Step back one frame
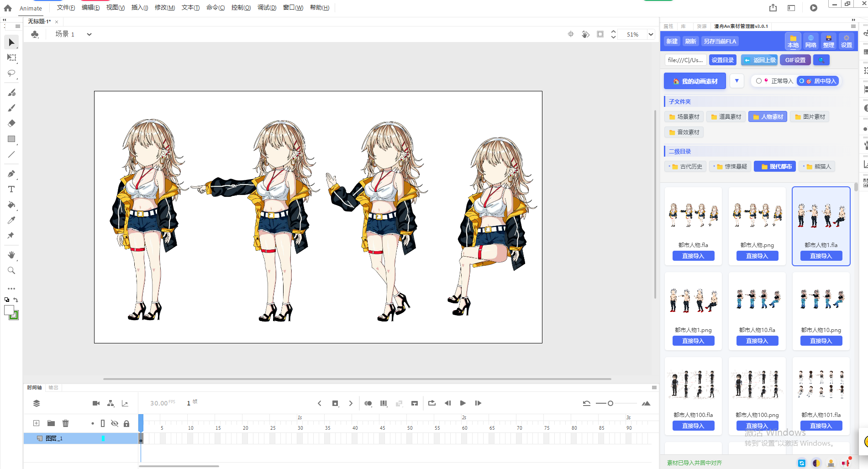 point(447,403)
